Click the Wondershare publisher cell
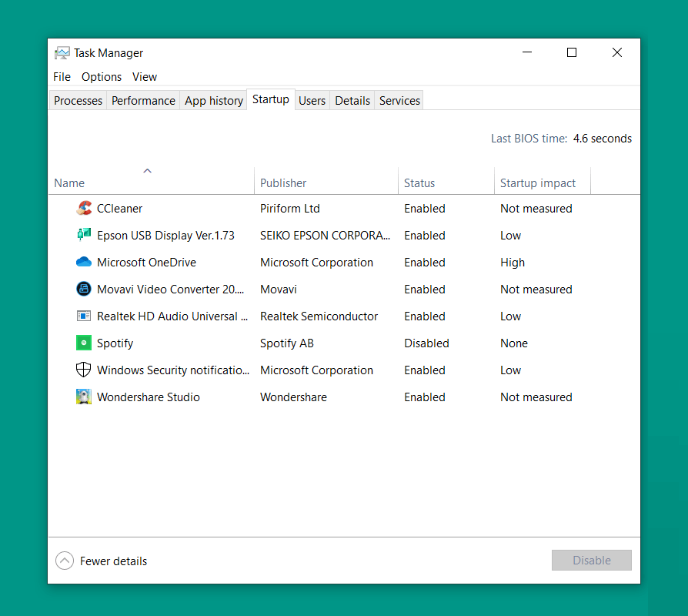Viewport: 688px width, 616px height. click(293, 397)
